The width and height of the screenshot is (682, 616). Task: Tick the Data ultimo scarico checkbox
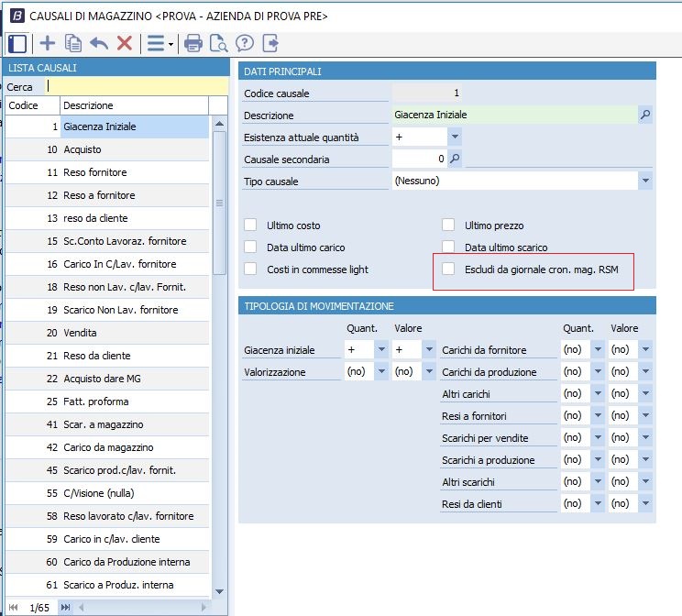pyautogui.click(x=448, y=247)
